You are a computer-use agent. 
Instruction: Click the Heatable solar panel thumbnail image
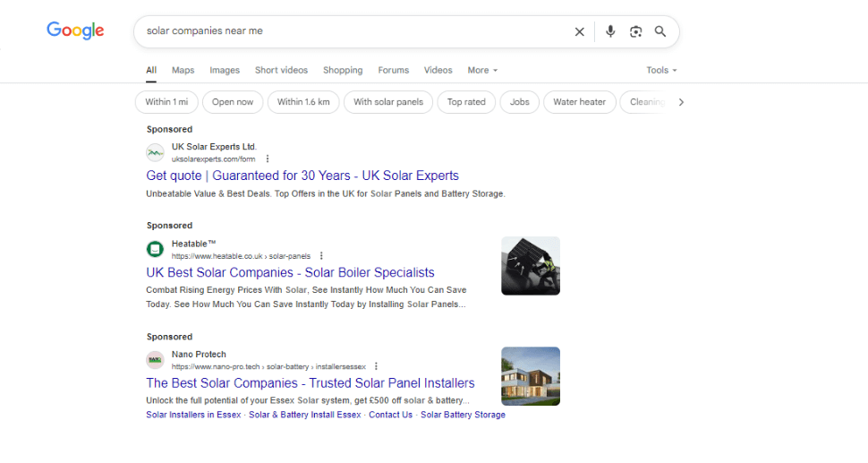pyautogui.click(x=531, y=266)
